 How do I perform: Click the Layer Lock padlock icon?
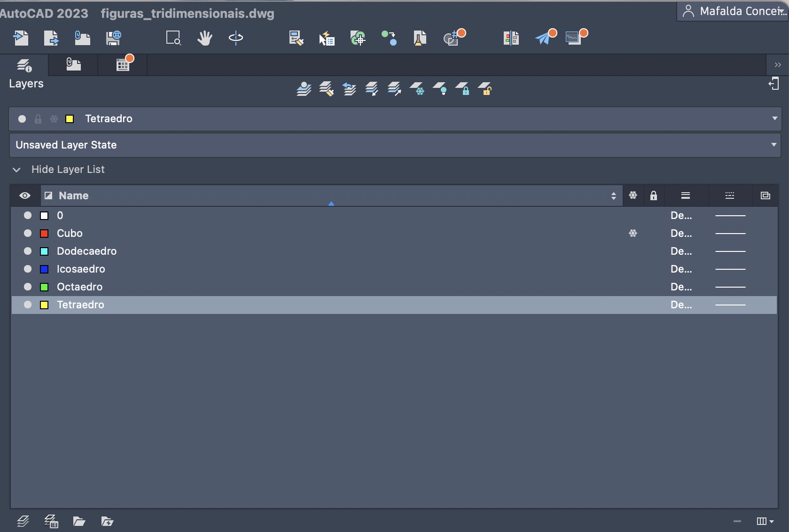[462, 88]
